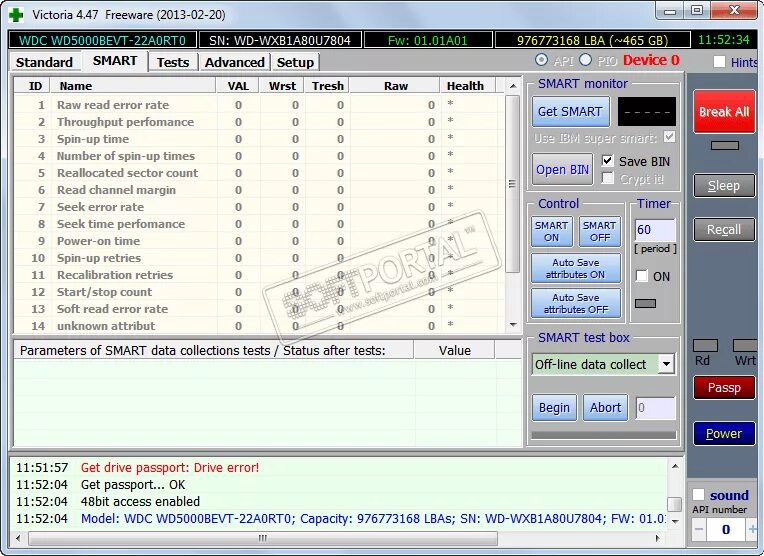Click the serial number WD-WXB1A80U7804 field
Screen dimensions: 764x556
[x=280, y=40]
